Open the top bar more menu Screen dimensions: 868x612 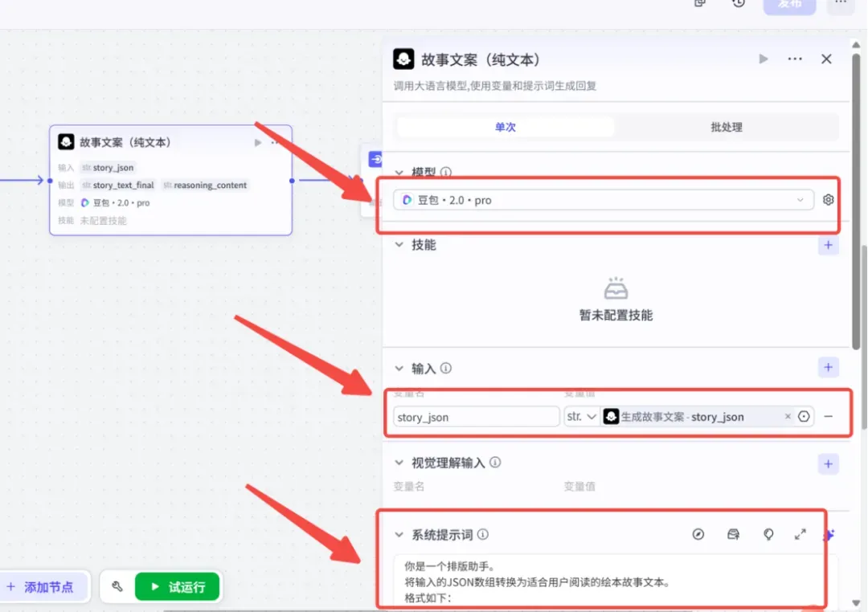(x=841, y=3)
